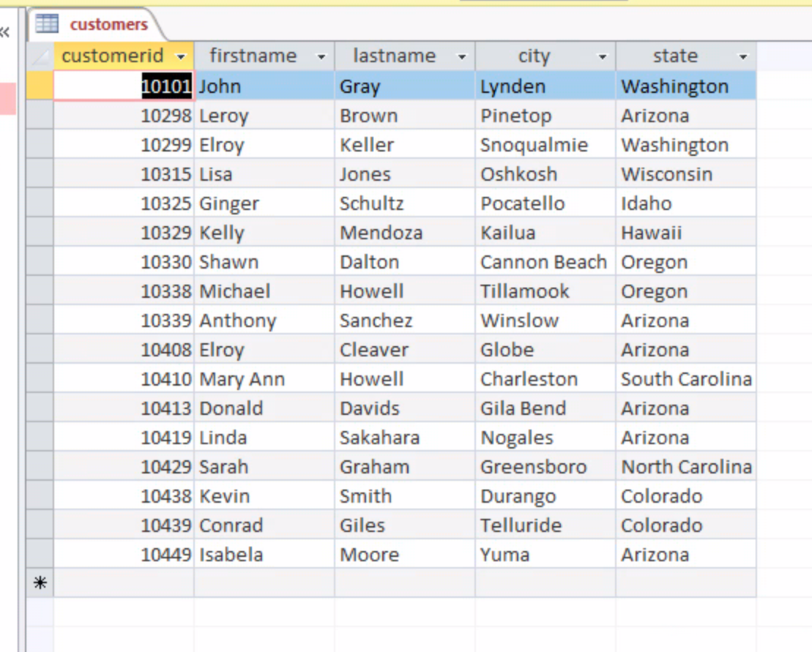Image resolution: width=812 pixels, height=652 pixels.
Task: Click the city cell Pocatello
Action: click(x=545, y=203)
